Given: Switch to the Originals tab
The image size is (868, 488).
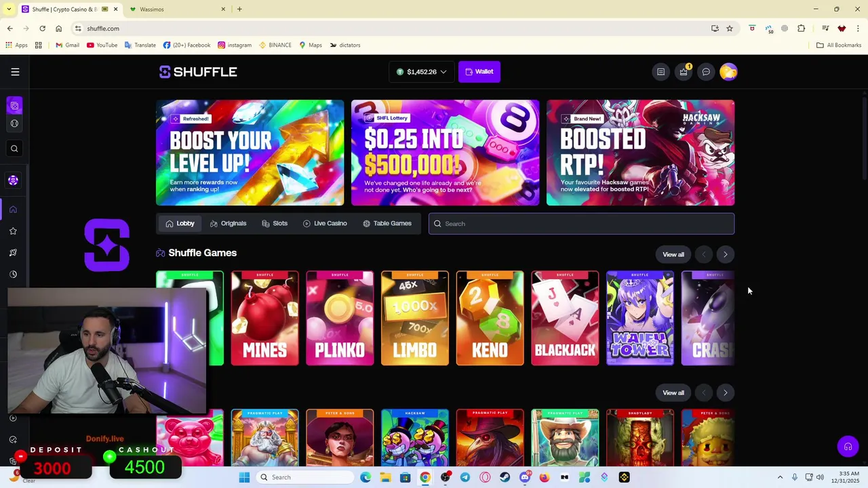Looking at the screenshot, I should tap(228, 224).
